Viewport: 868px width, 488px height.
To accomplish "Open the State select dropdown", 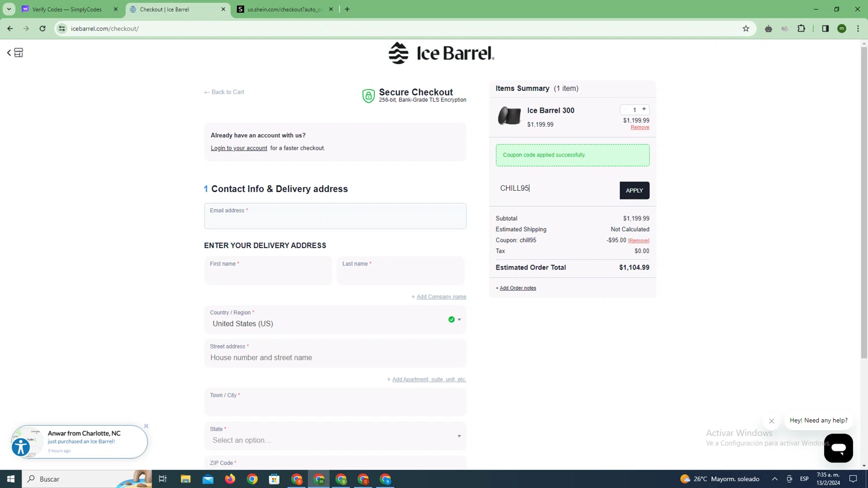I will click(x=335, y=436).
